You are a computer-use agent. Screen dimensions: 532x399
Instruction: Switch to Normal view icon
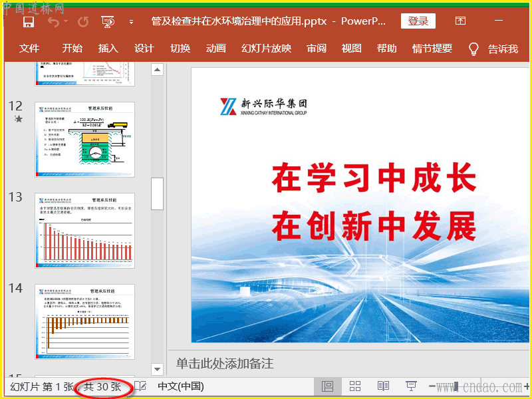[x=327, y=386]
